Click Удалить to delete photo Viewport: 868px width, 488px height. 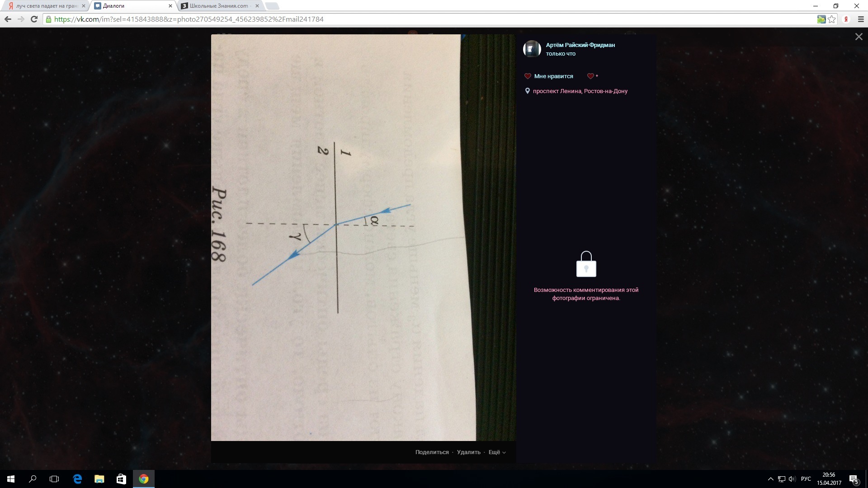[x=468, y=452]
